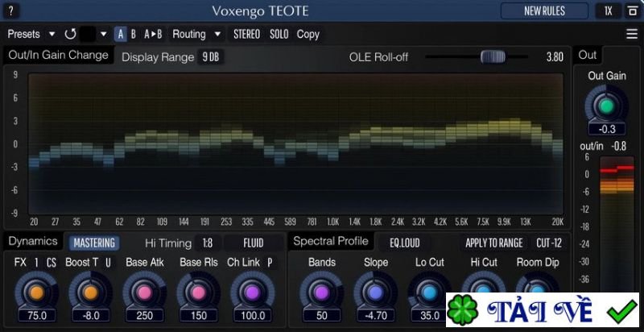644x332 pixels.
Task: Click the Copy button
Action: pyautogui.click(x=308, y=34)
